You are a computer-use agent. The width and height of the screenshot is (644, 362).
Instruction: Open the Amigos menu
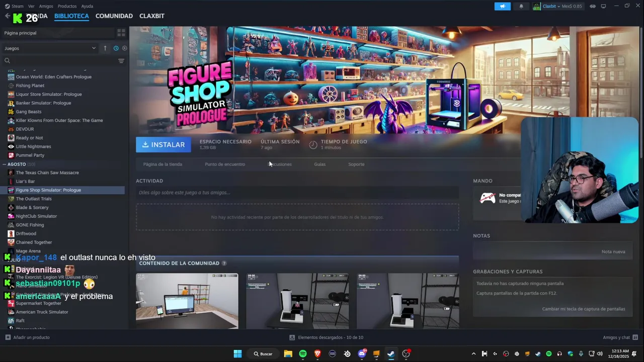pos(46,6)
